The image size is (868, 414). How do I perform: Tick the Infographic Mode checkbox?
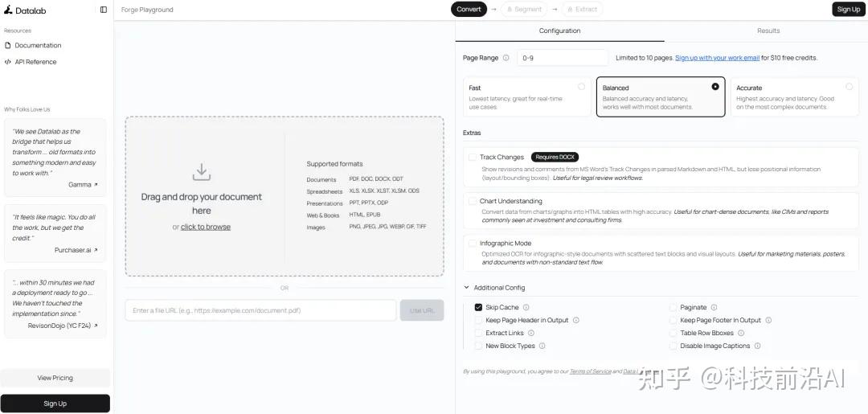pyautogui.click(x=473, y=243)
